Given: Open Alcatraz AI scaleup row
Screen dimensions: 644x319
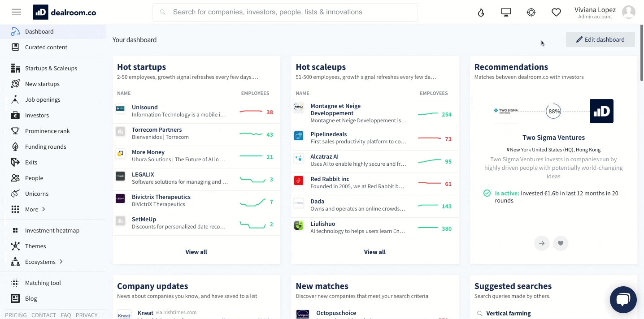Looking at the screenshot, I should click(375, 161).
